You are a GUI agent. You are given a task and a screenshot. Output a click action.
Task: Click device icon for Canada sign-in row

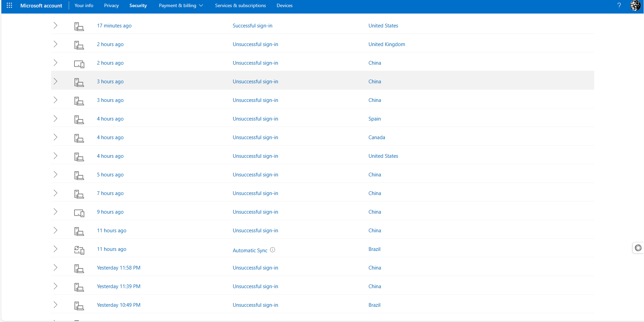pyautogui.click(x=79, y=138)
